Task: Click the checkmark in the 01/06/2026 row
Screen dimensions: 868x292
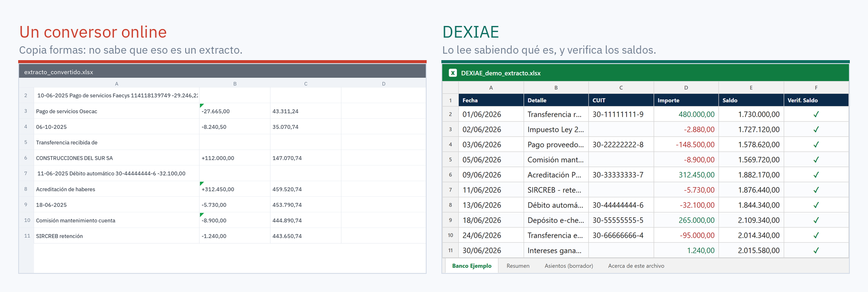Action: (x=816, y=114)
